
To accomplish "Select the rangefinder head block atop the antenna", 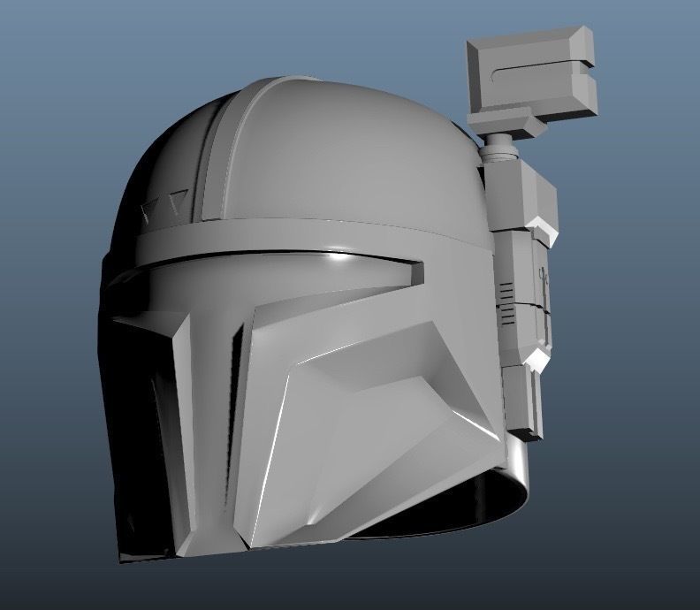I will coord(531,71).
